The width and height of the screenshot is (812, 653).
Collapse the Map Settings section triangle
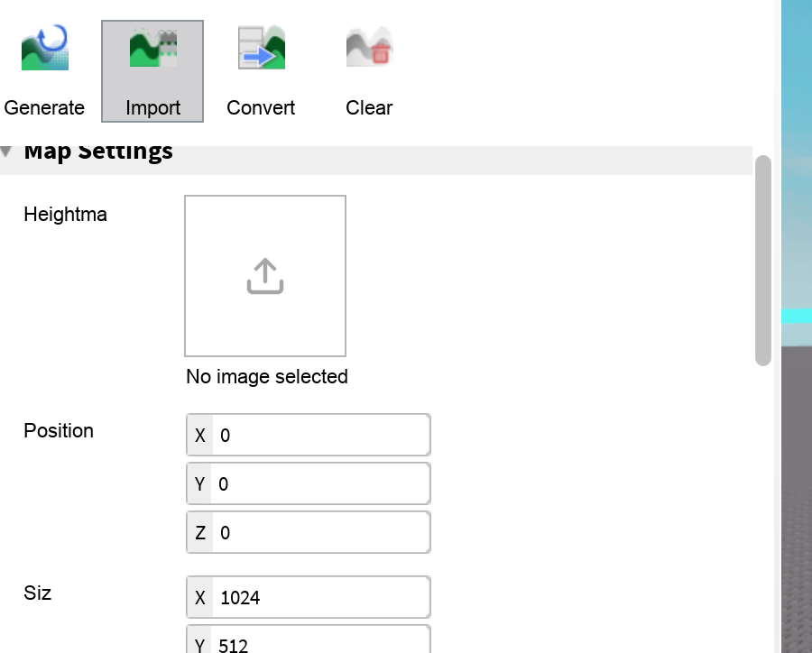[7, 151]
